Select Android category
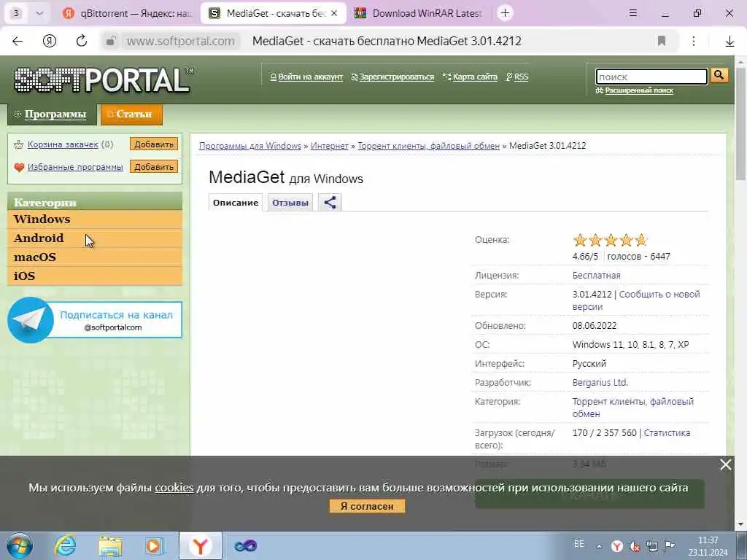Image resolution: width=747 pixels, height=560 pixels. 95,238
